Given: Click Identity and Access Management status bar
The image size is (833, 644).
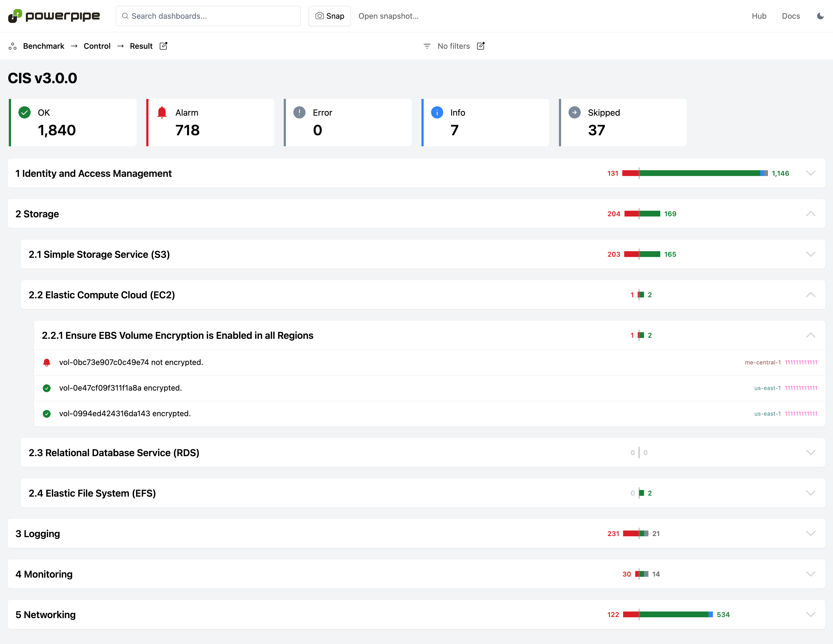Looking at the screenshot, I should click(x=695, y=173).
